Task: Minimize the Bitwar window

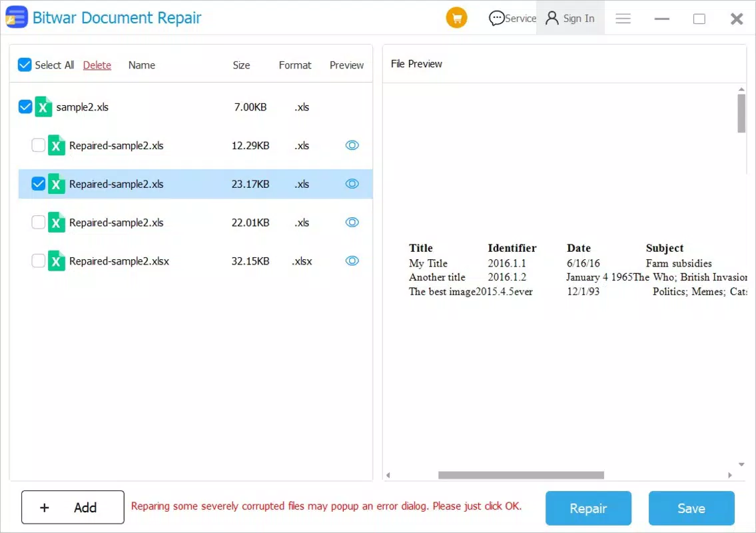Action: click(661, 19)
